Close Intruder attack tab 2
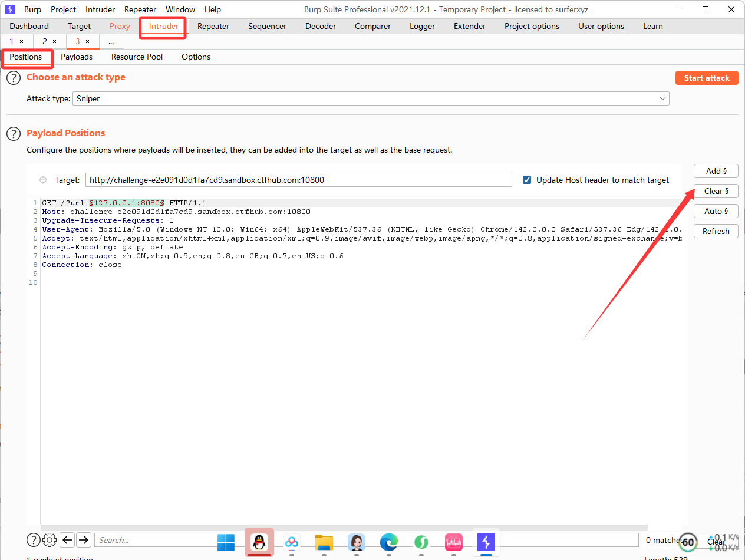Viewport: 745px width, 560px height. coord(55,41)
